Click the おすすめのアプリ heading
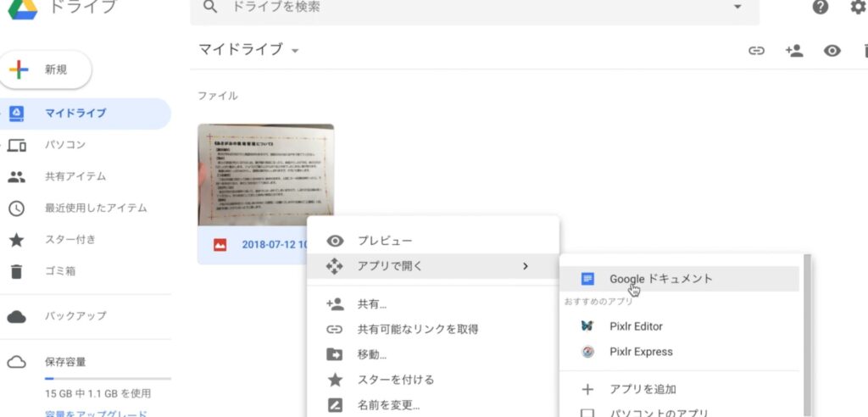Screen dimensions: 868x417 pos(598,302)
